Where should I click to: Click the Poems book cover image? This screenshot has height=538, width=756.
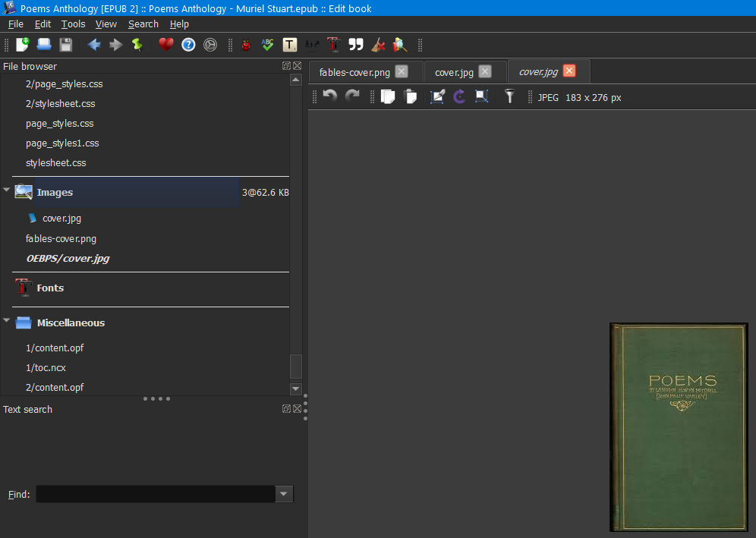tap(679, 427)
